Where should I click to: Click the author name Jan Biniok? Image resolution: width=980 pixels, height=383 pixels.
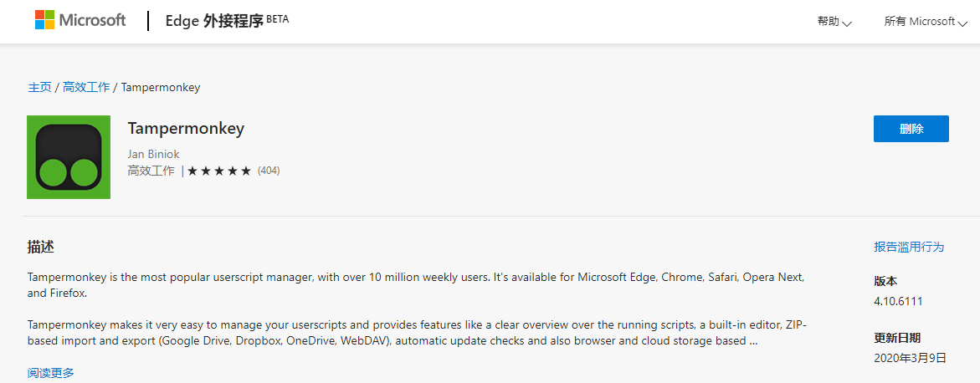pos(153,154)
